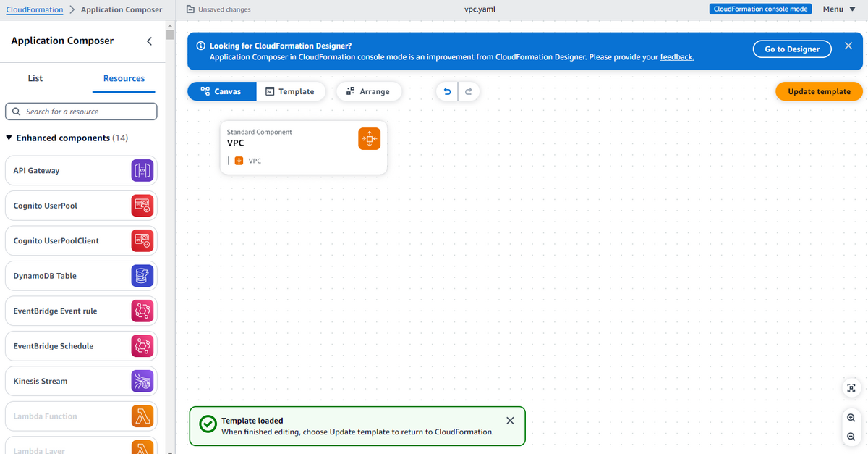The height and width of the screenshot is (454, 868).
Task: Select the Resources tab
Action: (x=124, y=78)
